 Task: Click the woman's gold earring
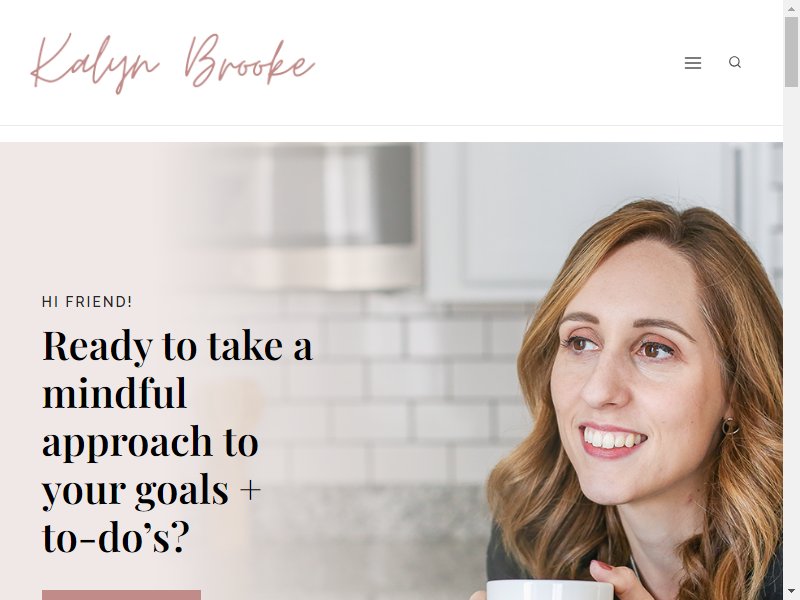tap(730, 426)
